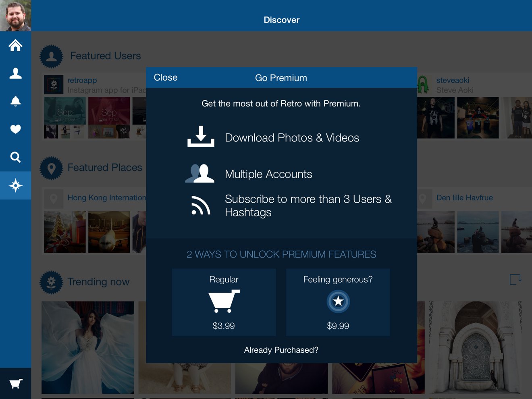Click the grid layout icon beside Trending now

[515, 279]
